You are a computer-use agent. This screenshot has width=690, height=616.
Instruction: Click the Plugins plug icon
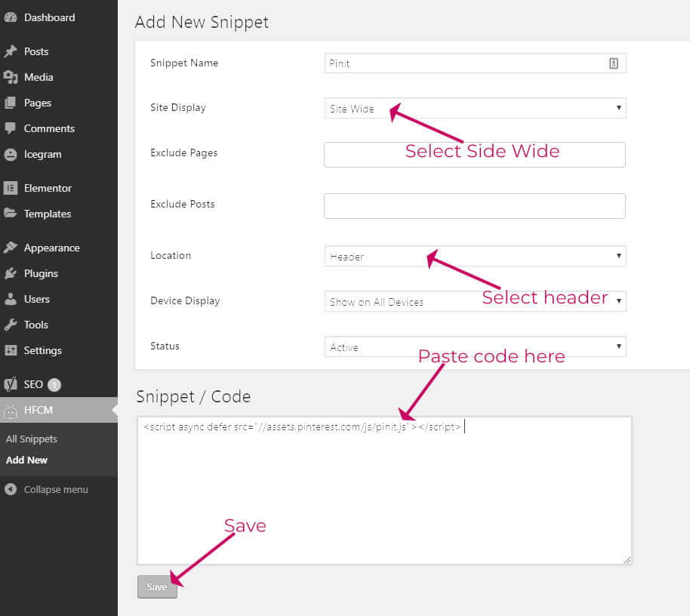pyautogui.click(x=11, y=273)
